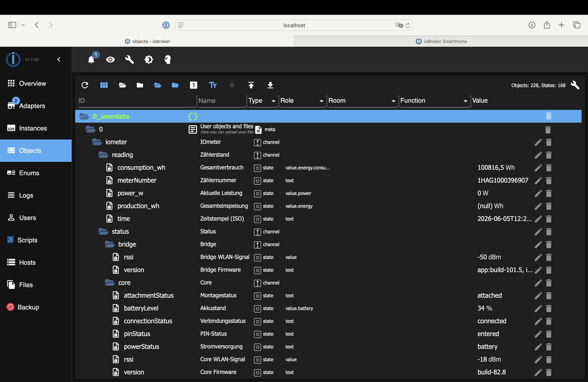588x382 pixels.
Task: Toggle the eye visibility icon in top bar
Action: (110, 60)
